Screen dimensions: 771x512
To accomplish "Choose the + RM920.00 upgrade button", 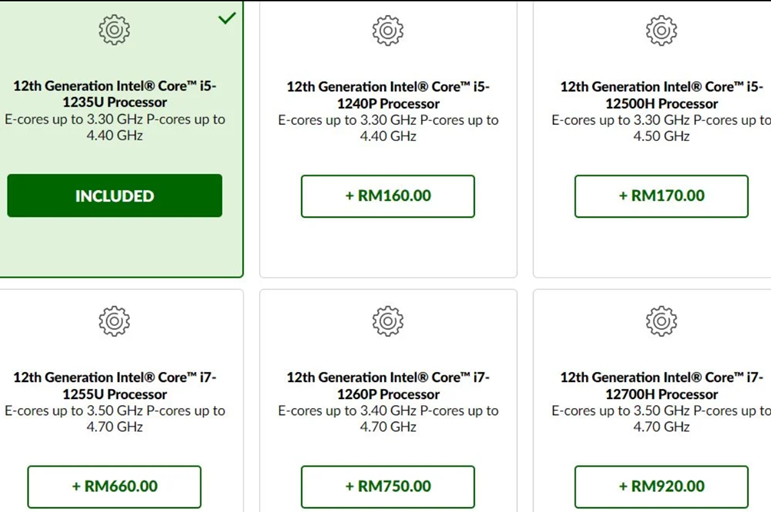I will coord(661,486).
